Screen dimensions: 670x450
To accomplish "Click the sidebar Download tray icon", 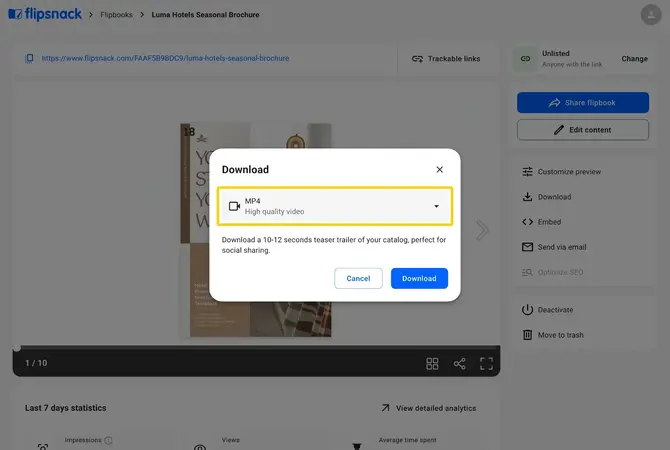I will pyautogui.click(x=527, y=197).
